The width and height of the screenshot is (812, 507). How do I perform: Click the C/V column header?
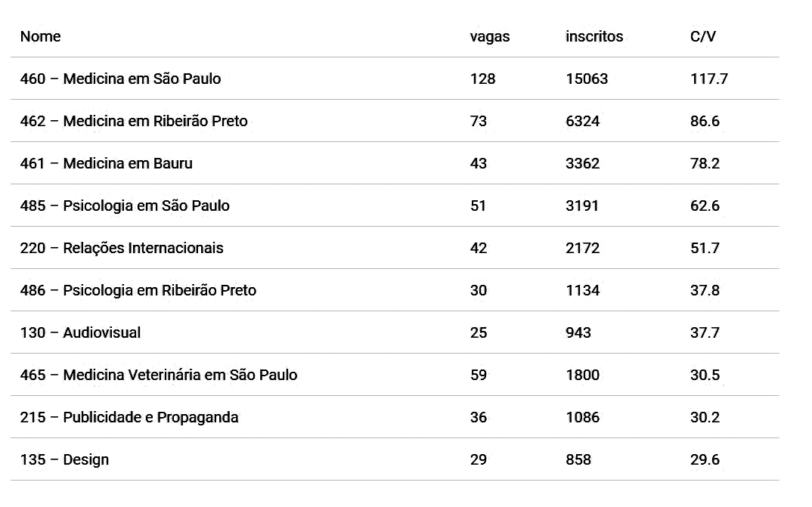[702, 36]
